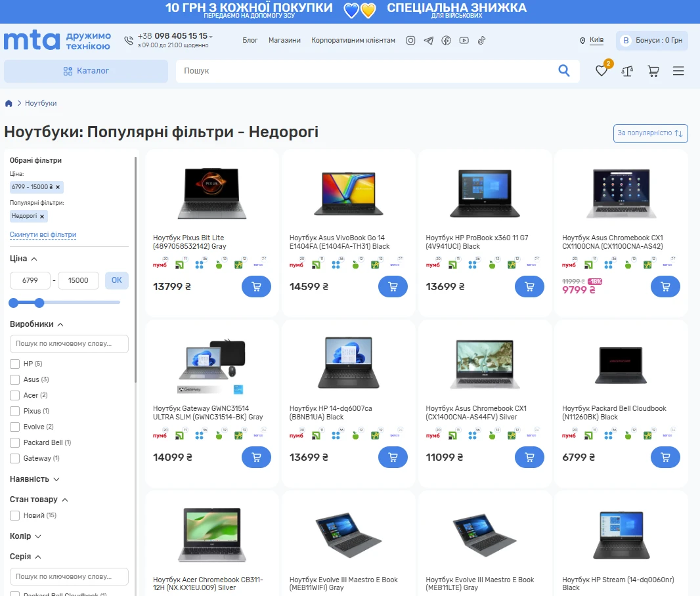The width and height of the screenshot is (700, 596).
Task: Add Asus Chromebook CX1100CNA to cart
Action: point(665,286)
